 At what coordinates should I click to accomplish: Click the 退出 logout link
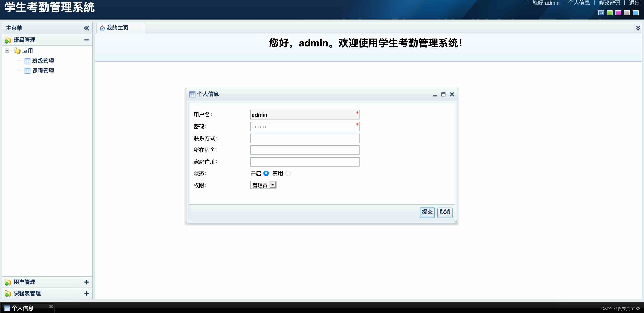click(634, 3)
